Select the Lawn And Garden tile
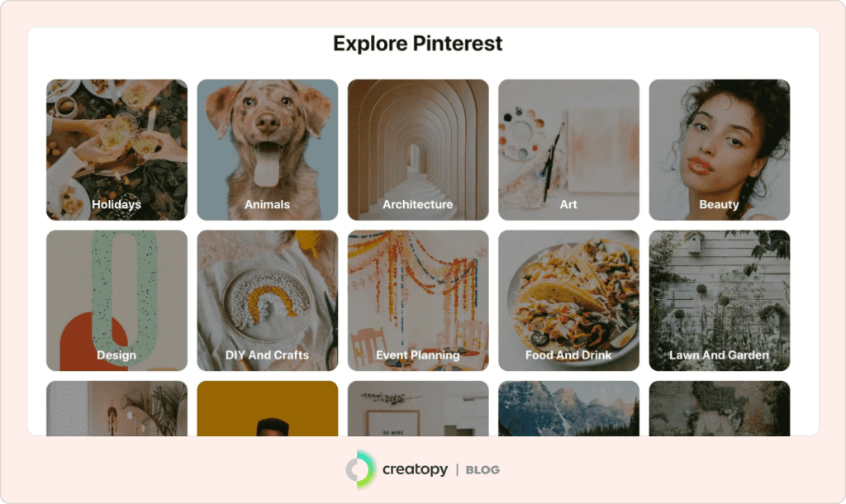The image size is (846, 504). point(720,301)
